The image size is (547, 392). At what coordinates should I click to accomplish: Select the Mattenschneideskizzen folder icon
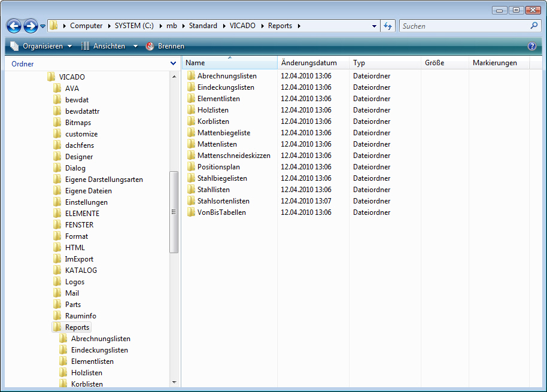[x=191, y=155]
